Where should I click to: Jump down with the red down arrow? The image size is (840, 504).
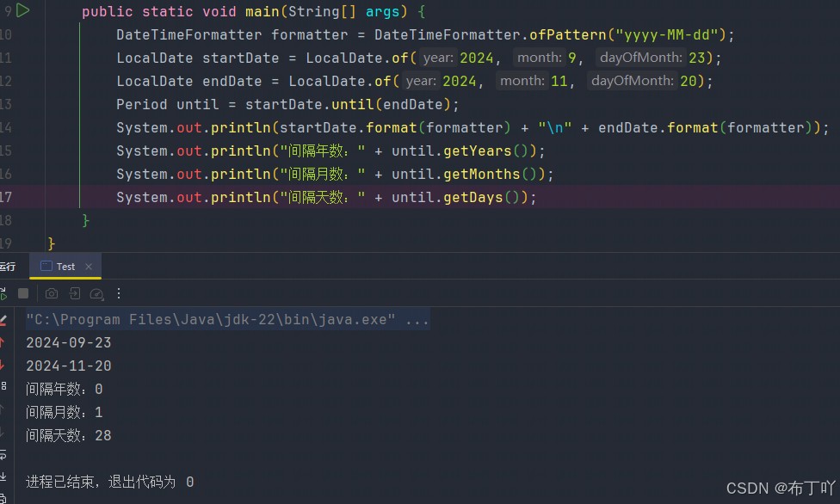tap(2, 366)
